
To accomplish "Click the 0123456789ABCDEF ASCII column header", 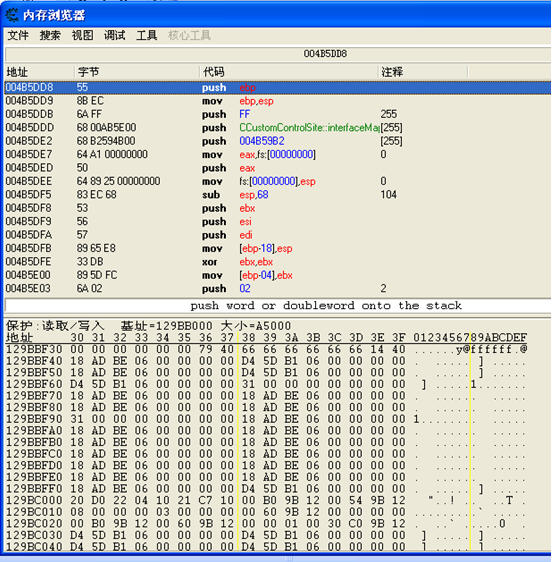I will tap(470, 338).
